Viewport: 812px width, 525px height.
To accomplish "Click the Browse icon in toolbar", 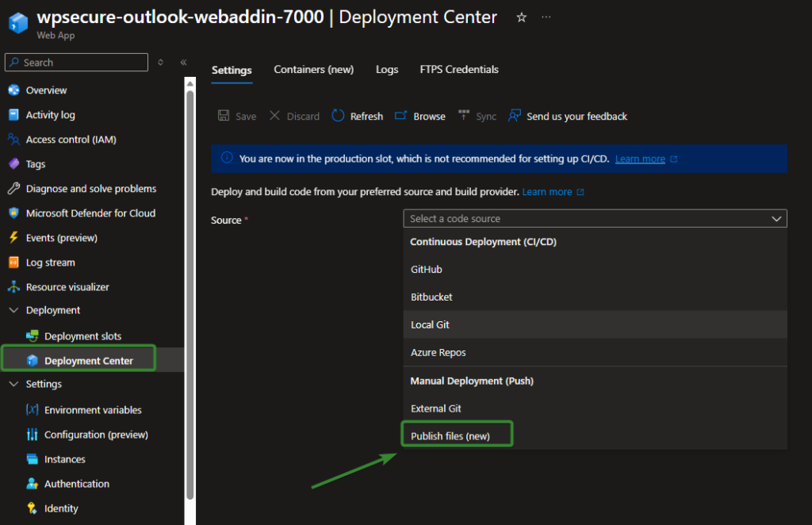I will [x=401, y=116].
